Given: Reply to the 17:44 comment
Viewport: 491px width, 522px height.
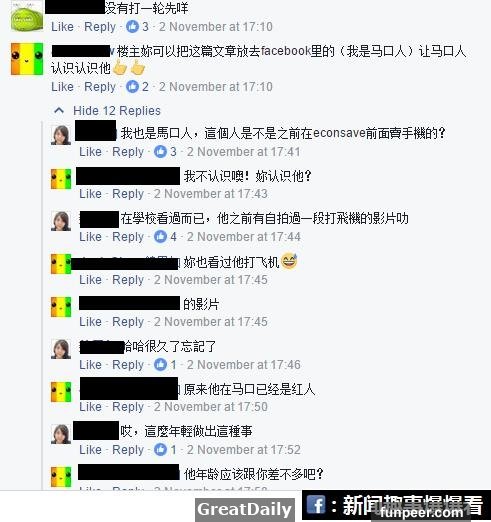Looking at the screenshot, I should [128, 237].
